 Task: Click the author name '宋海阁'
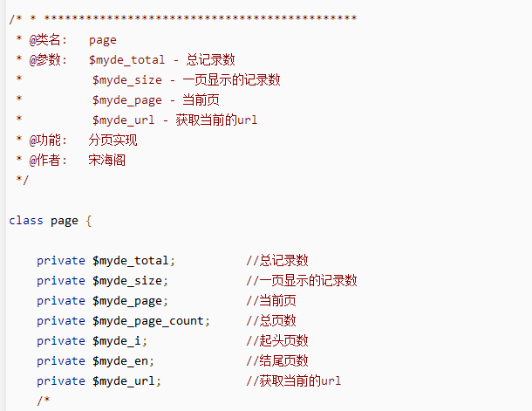pos(107,160)
